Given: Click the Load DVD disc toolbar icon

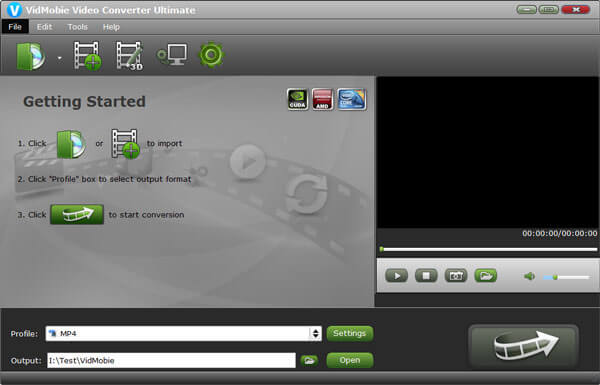Looking at the screenshot, I should pyautogui.click(x=31, y=56).
